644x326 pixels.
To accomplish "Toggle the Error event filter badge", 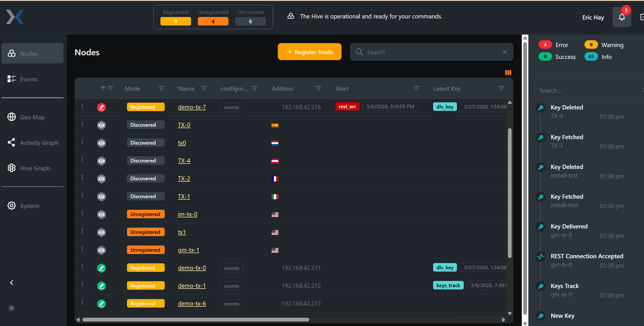I will [x=545, y=45].
